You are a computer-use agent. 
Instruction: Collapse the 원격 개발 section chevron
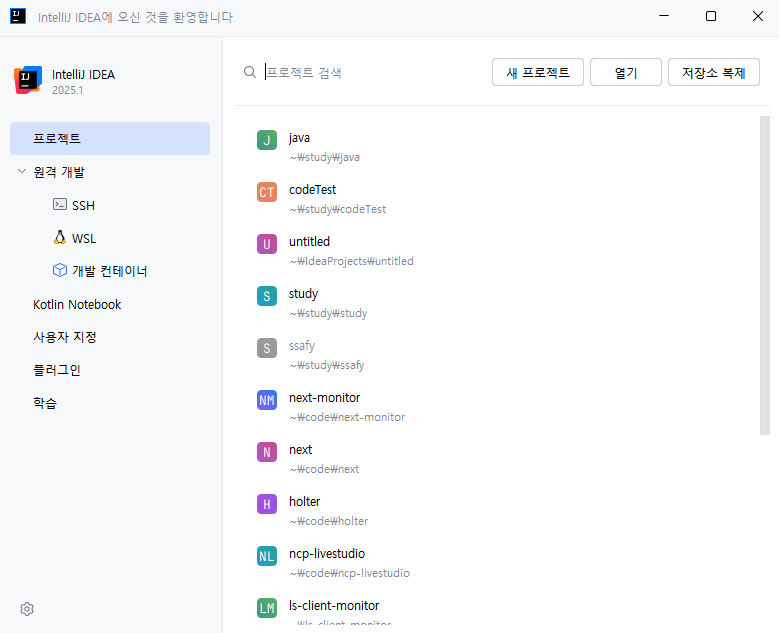[x=22, y=171]
